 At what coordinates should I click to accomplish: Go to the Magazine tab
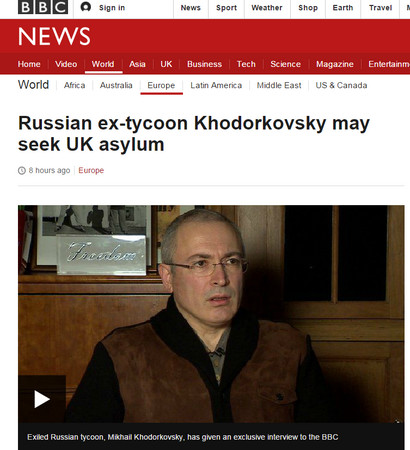[x=335, y=64]
